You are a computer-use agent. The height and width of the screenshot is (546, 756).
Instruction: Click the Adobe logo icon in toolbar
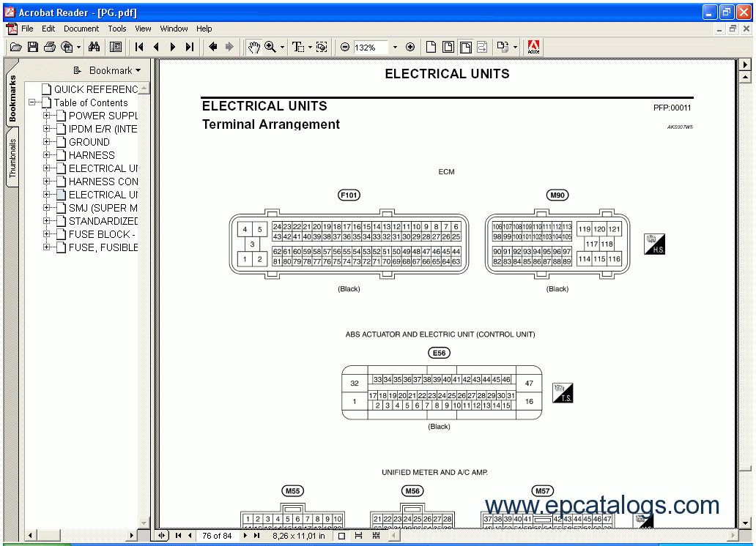533,47
